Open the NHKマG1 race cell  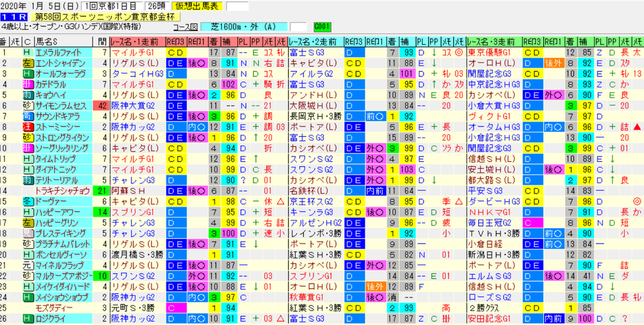[494, 212]
